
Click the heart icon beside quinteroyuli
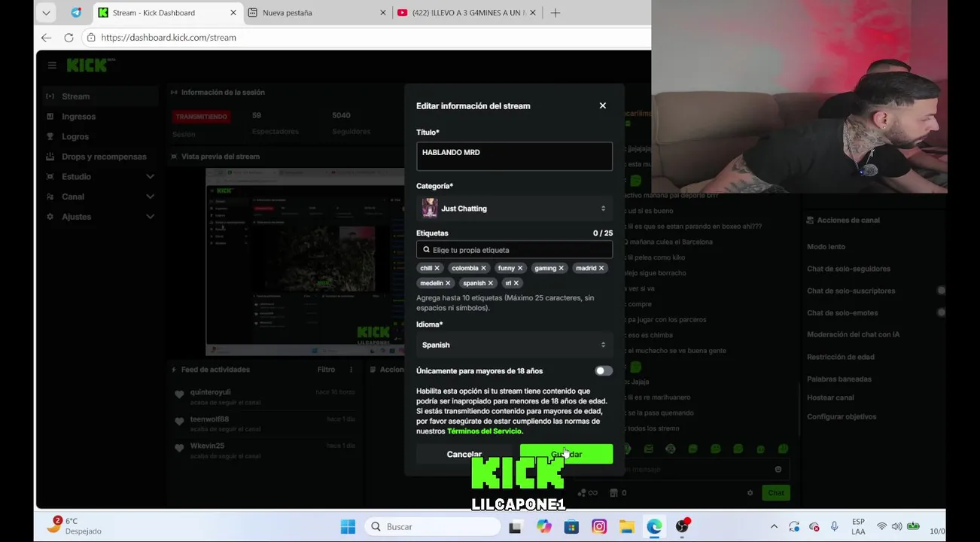coord(179,394)
